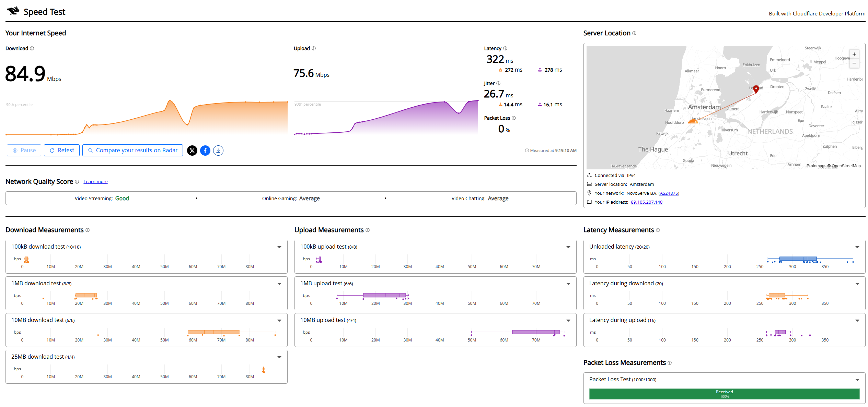868x407 pixels.
Task: Expand the 25MB download test panel
Action: coord(279,357)
